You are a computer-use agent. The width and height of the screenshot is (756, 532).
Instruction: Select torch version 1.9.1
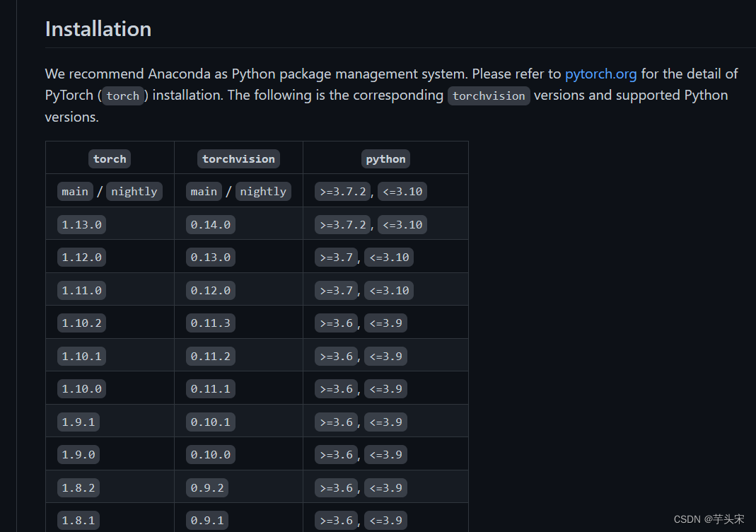pyautogui.click(x=78, y=422)
